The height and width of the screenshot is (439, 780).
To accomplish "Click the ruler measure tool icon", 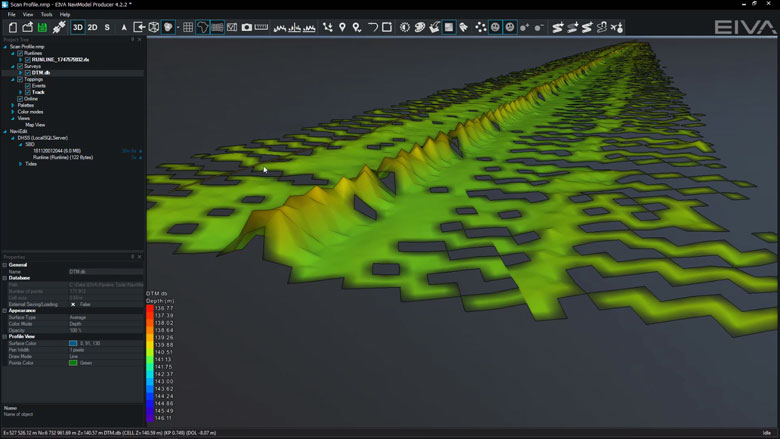I will click(x=262, y=27).
